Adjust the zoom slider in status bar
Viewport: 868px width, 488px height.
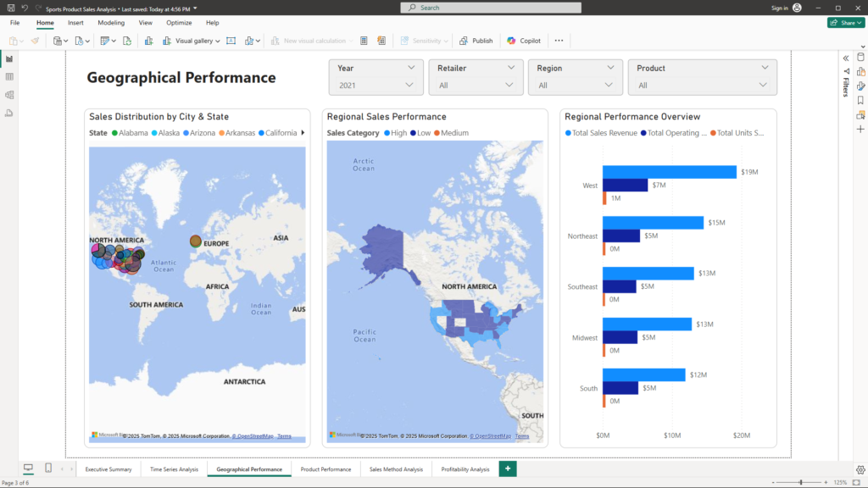pos(801,482)
